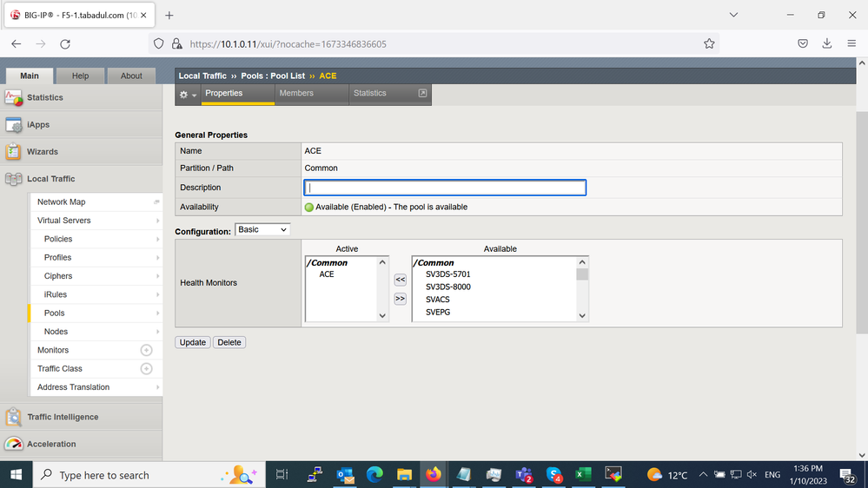Click the Statistics pop-out arrow icon
868x488 pixels.
(423, 93)
